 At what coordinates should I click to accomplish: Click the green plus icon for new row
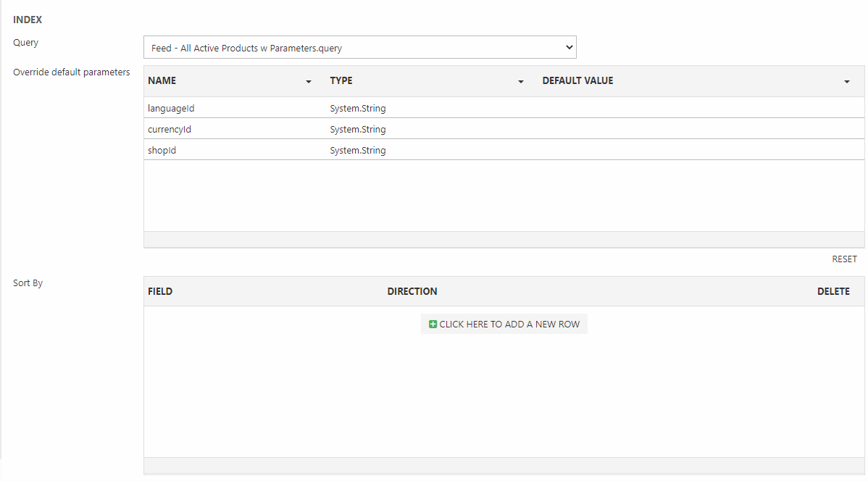pyautogui.click(x=433, y=325)
